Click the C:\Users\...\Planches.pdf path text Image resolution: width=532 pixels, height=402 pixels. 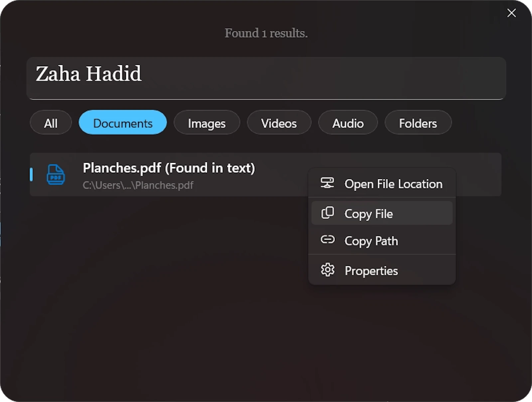point(138,185)
